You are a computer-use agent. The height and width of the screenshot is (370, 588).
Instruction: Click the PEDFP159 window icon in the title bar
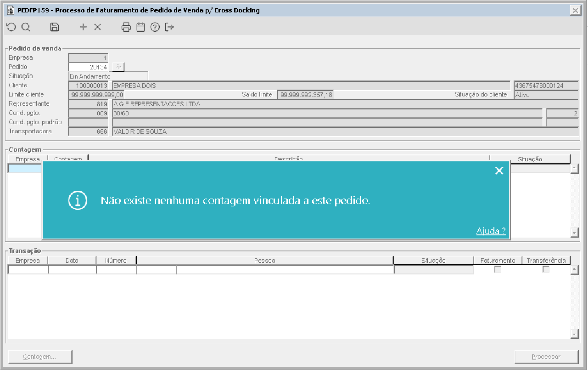click(11, 10)
